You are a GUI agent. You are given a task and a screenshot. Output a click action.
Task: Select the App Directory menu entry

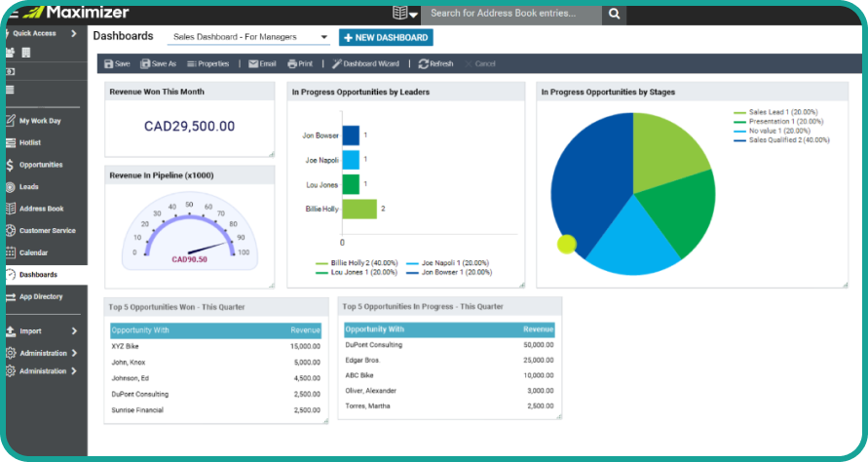(41, 297)
